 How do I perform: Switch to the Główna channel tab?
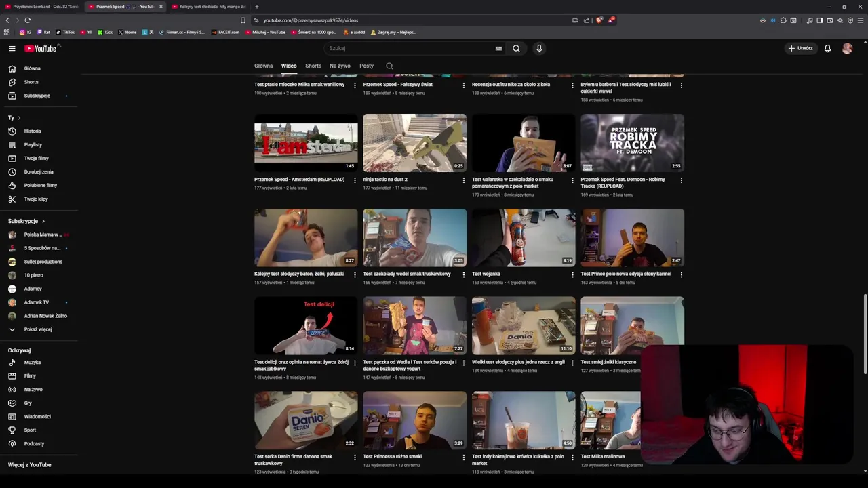click(263, 66)
